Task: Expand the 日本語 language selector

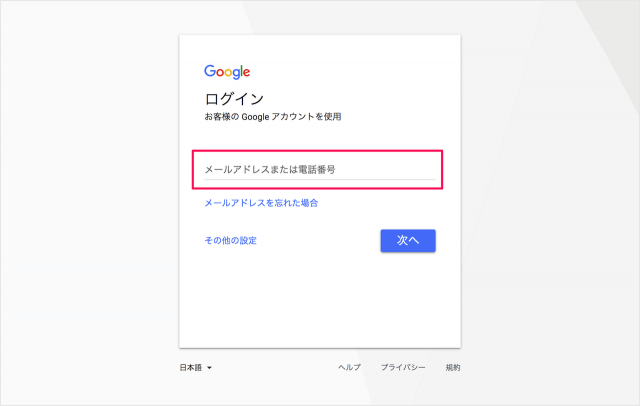Action: [194, 368]
